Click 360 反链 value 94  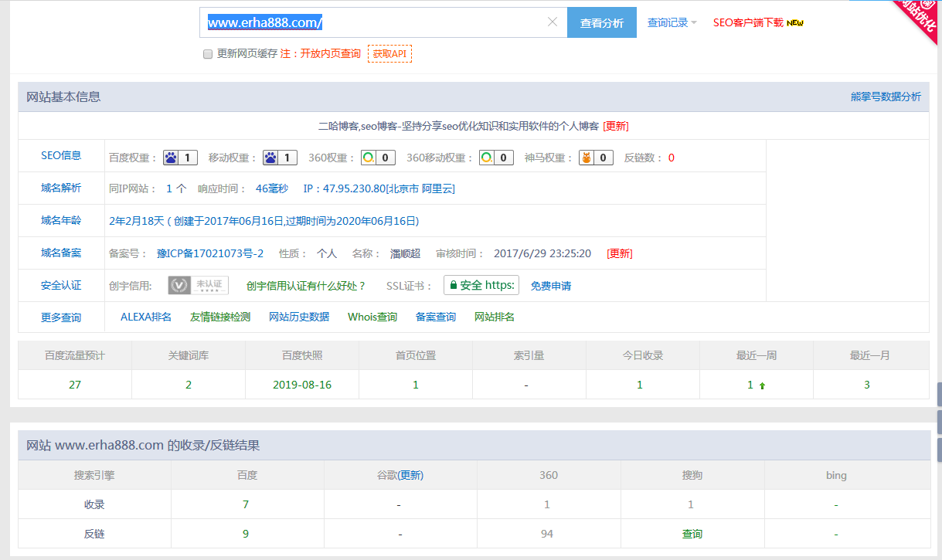[x=547, y=534]
